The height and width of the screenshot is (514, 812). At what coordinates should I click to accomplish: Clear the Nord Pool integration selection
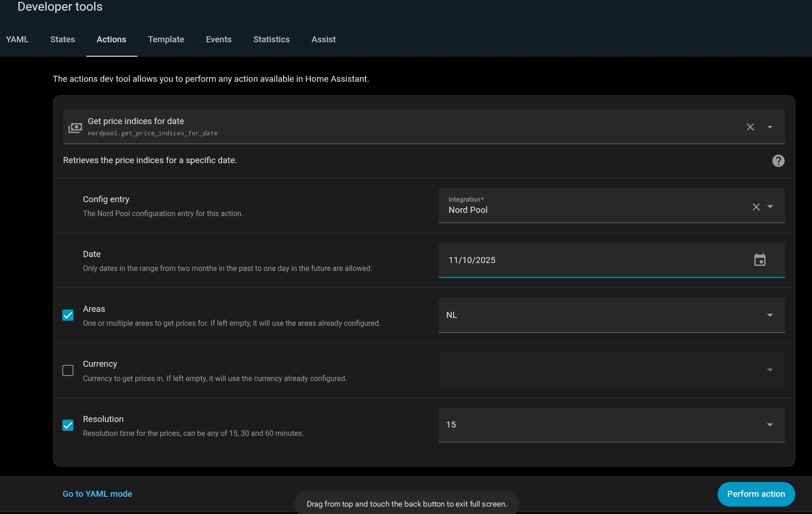pyautogui.click(x=756, y=207)
